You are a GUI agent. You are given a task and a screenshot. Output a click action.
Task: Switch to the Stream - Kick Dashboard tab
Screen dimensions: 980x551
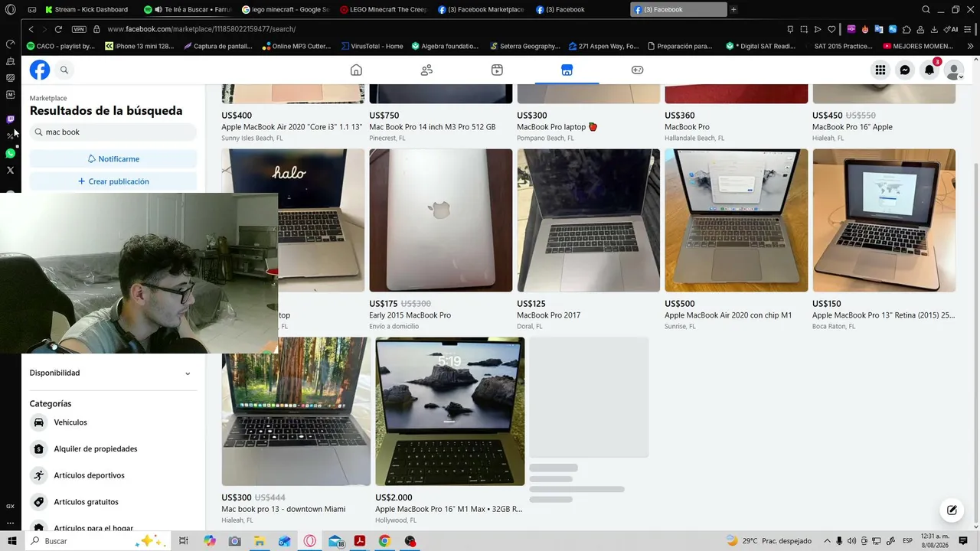point(87,10)
